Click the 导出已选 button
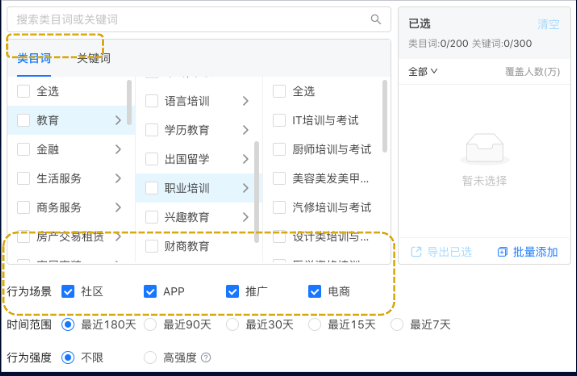This screenshot has width=577, height=376. coord(441,252)
